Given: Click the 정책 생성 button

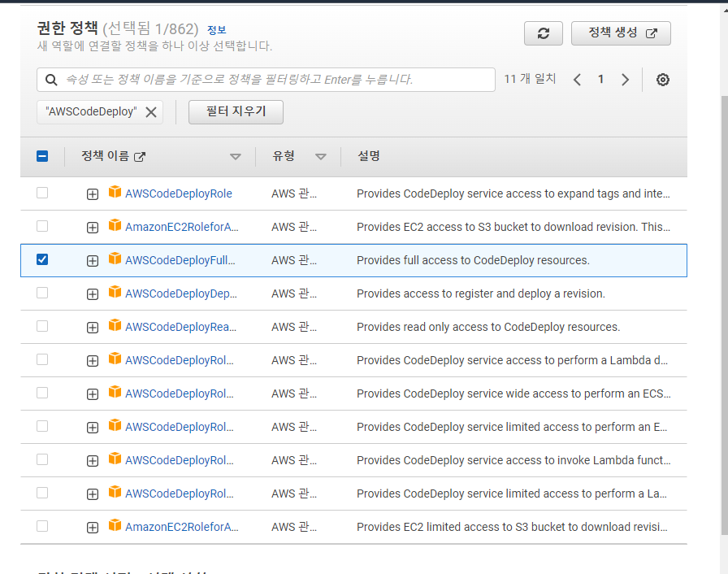Looking at the screenshot, I should pos(621,33).
